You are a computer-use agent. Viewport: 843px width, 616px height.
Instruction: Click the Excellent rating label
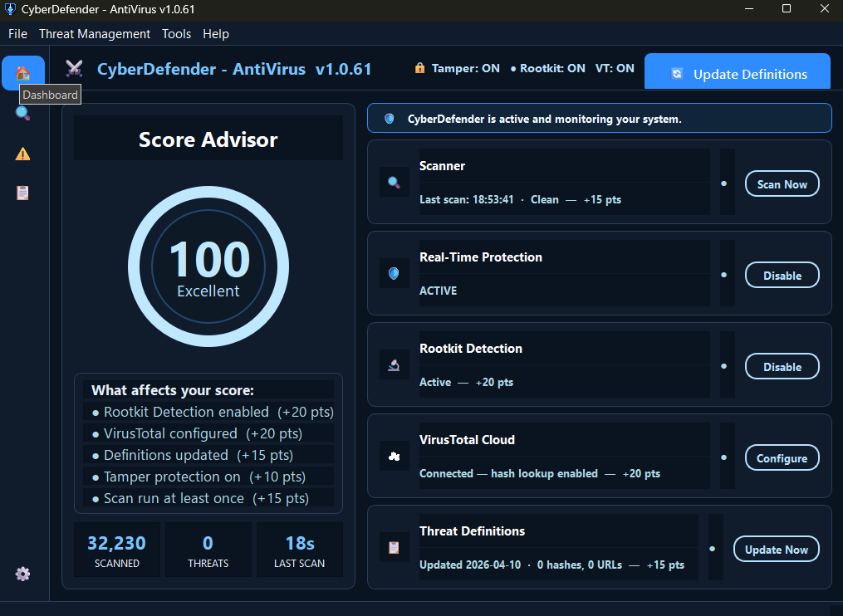[x=208, y=291]
